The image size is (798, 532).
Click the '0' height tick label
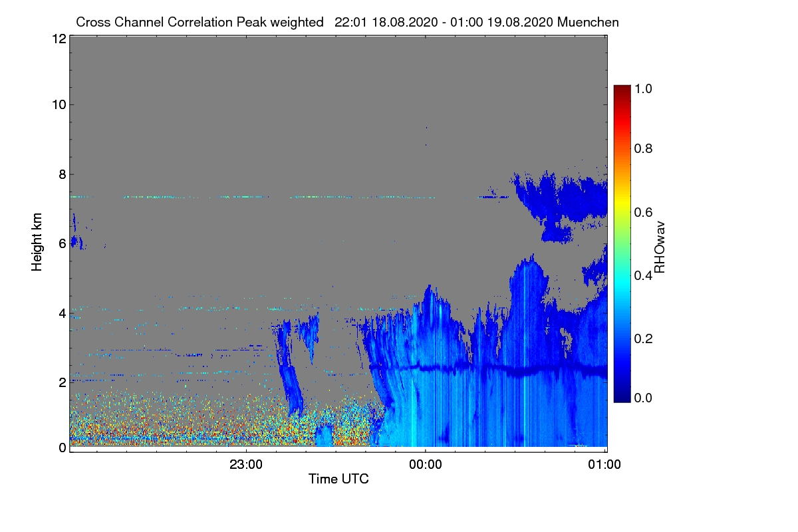click(61, 448)
